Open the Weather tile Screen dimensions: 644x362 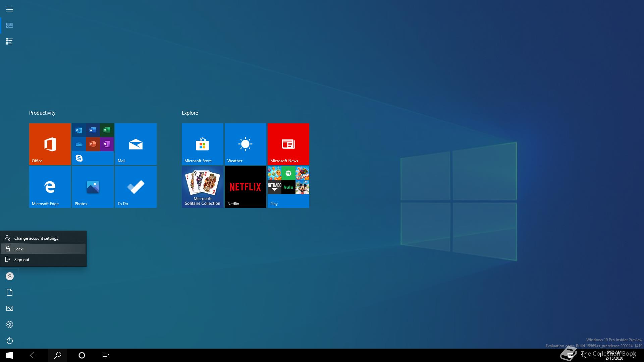[246, 144]
